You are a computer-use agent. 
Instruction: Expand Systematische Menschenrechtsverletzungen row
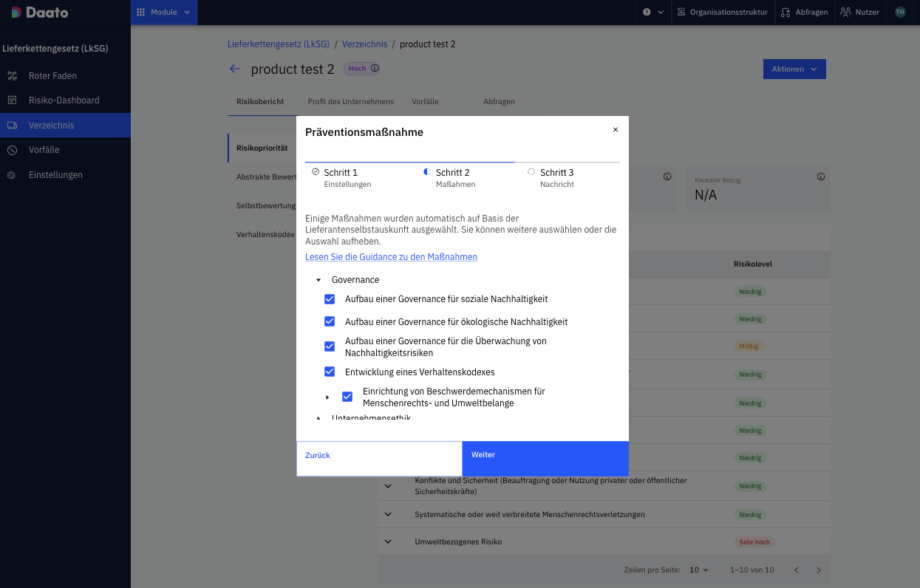pyautogui.click(x=388, y=514)
